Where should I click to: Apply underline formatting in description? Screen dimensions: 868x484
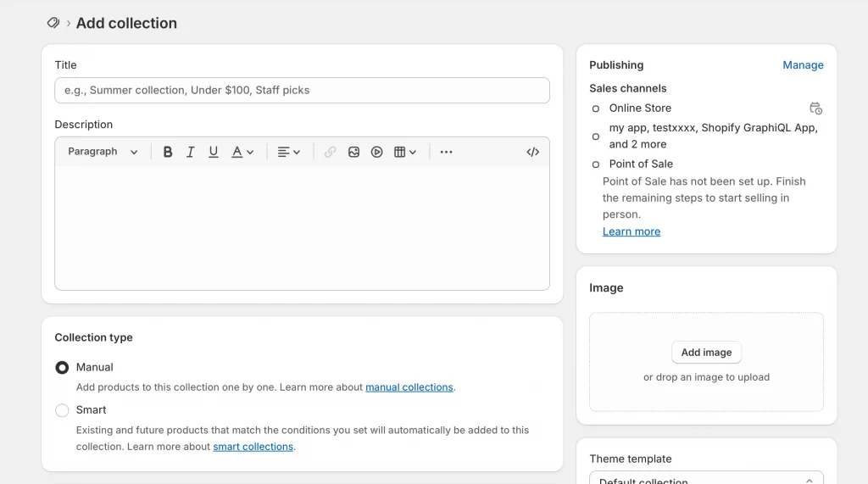214,152
